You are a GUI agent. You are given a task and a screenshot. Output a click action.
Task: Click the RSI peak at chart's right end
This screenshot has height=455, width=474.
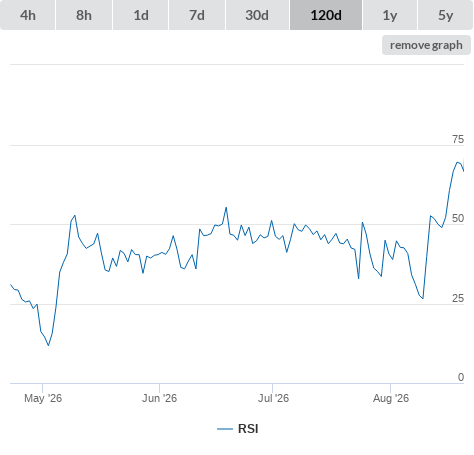(x=458, y=162)
